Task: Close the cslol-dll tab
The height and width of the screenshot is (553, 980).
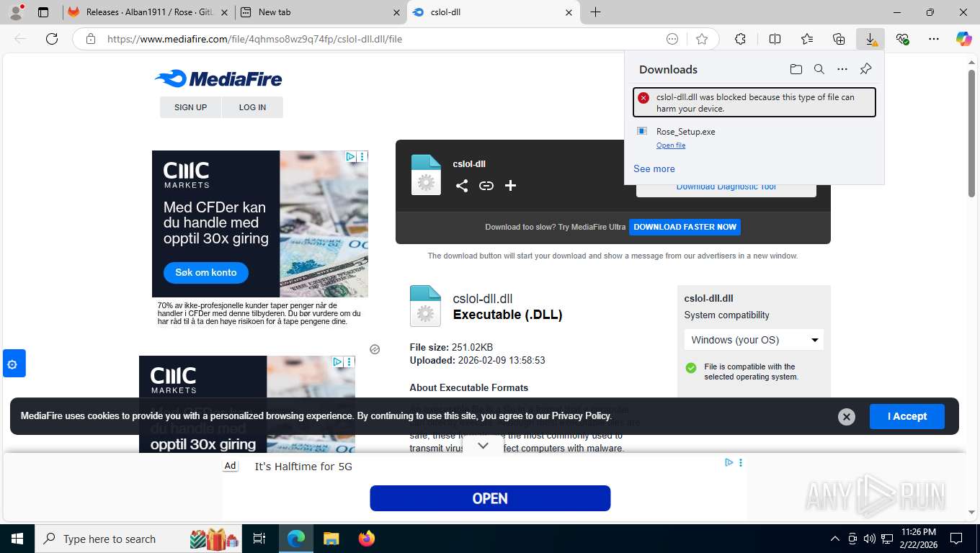Action: [569, 12]
